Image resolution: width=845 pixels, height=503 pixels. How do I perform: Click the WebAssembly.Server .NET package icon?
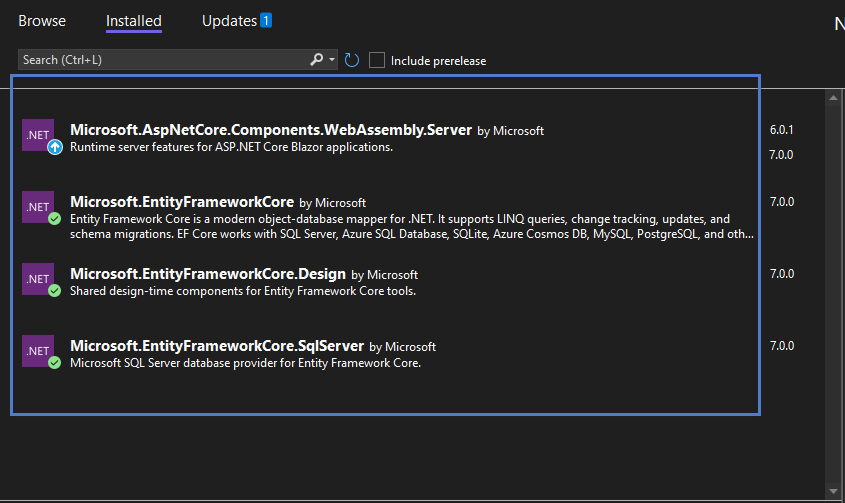38,135
